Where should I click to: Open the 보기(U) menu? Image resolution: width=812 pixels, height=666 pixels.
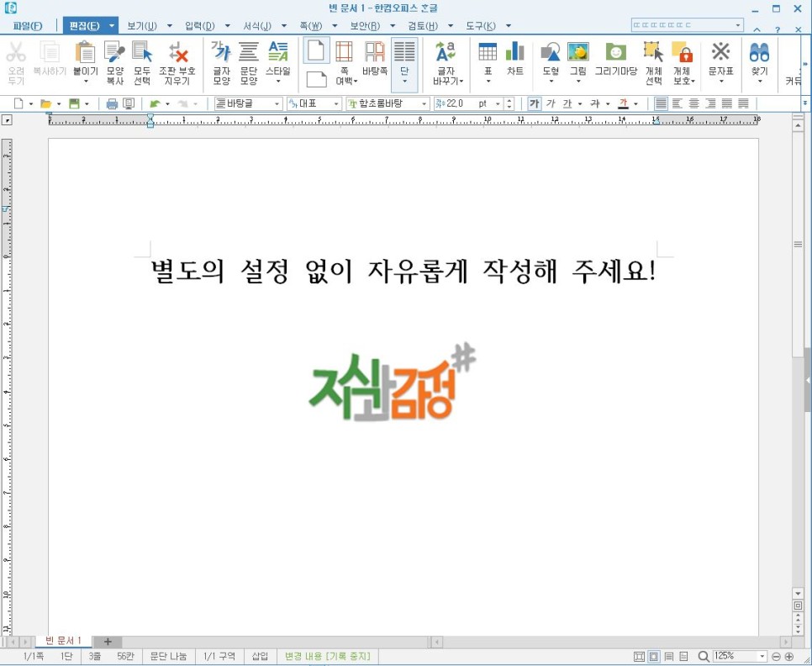click(x=142, y=26)
